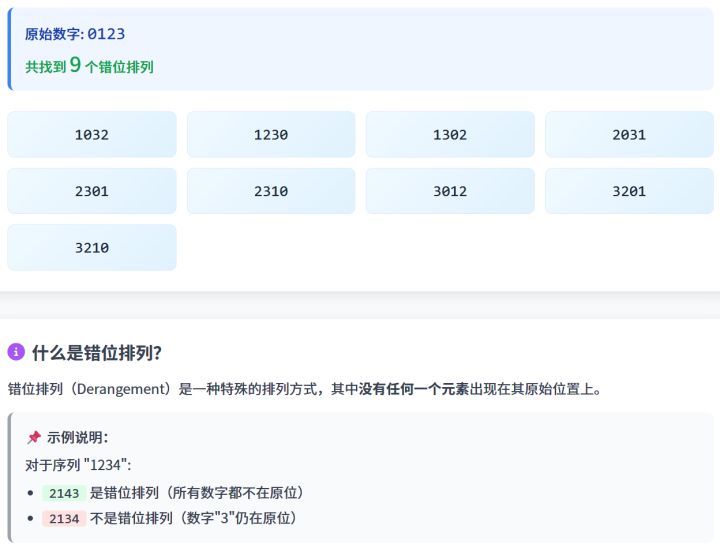Click the green 2143 example badge

click(x=64, y=493)
